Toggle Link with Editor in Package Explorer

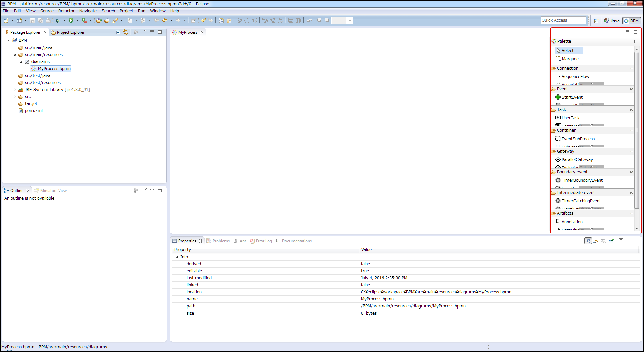pos(125,32)
